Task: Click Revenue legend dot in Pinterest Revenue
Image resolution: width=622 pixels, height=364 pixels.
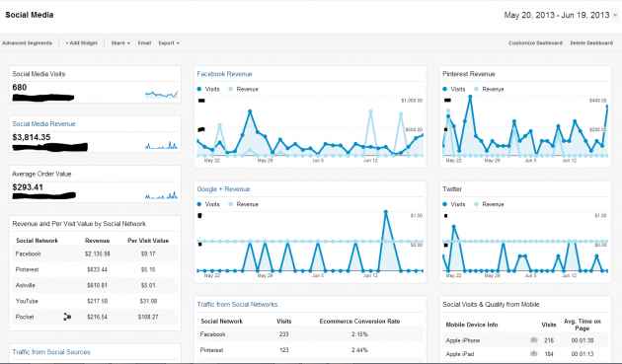Action: pyautogui.click(x=476, y=89)
